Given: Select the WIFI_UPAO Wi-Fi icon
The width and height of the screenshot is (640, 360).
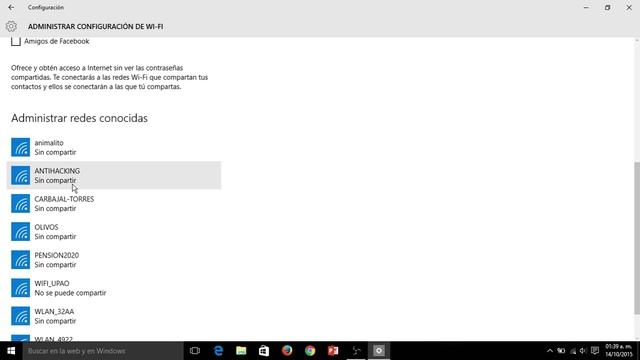Looking at the screenshot, I should pyautogui.click(x=20, y=288).
